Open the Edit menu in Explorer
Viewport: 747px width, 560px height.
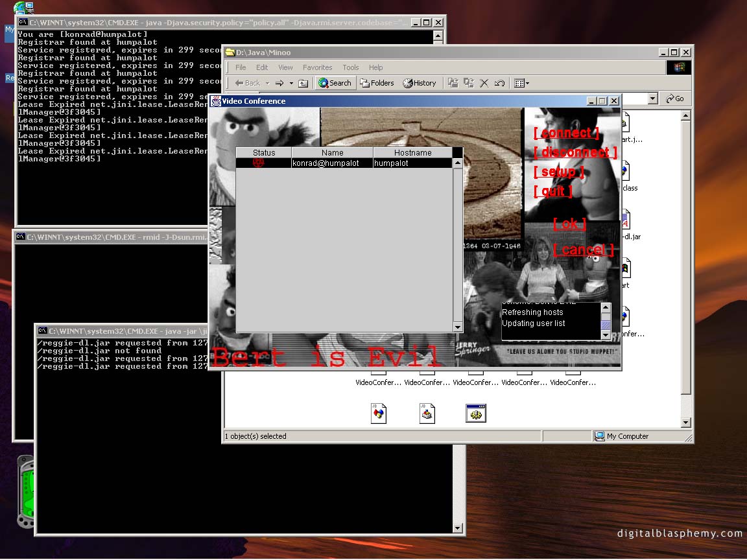pyautogui.click(x=261, y=67)
